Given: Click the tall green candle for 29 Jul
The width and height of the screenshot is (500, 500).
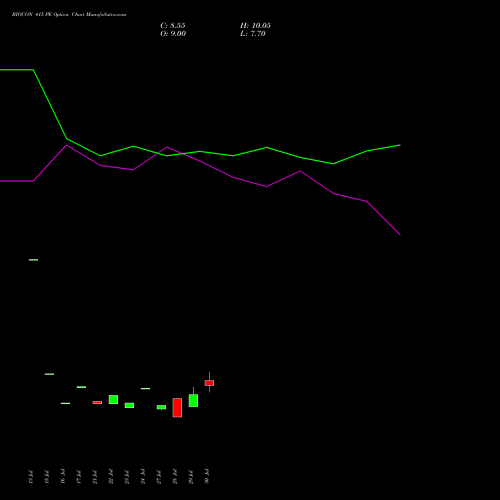Looking at the screenshot, I should point(193,400).
